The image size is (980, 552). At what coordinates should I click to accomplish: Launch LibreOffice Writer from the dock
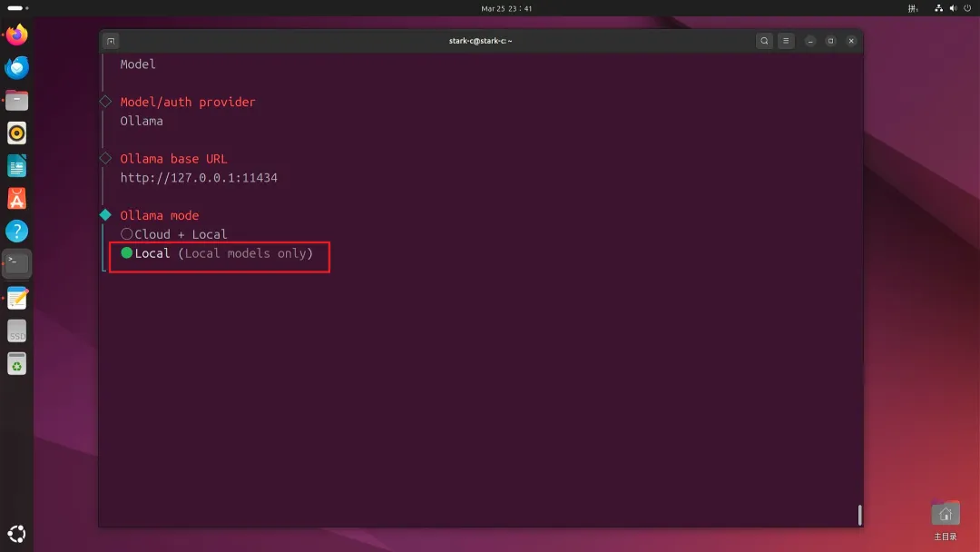[x=17, y=166]
